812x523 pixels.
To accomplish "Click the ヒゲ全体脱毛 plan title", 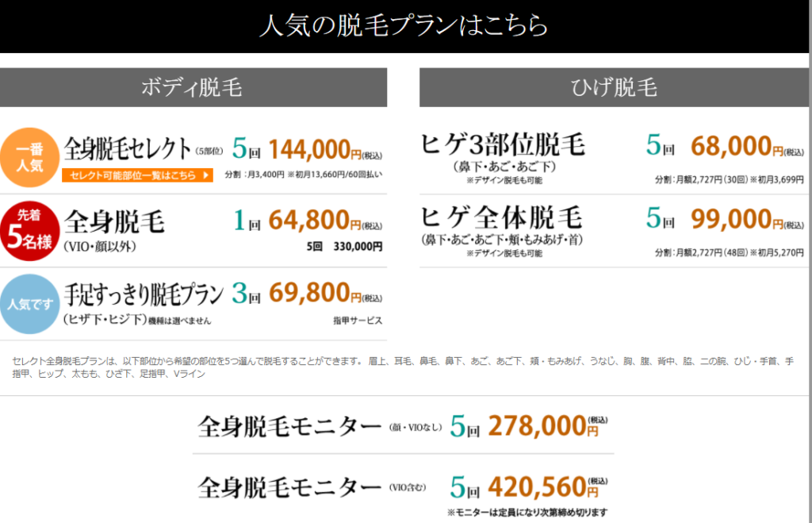I will pyautogui.click(x=501, y=217).
